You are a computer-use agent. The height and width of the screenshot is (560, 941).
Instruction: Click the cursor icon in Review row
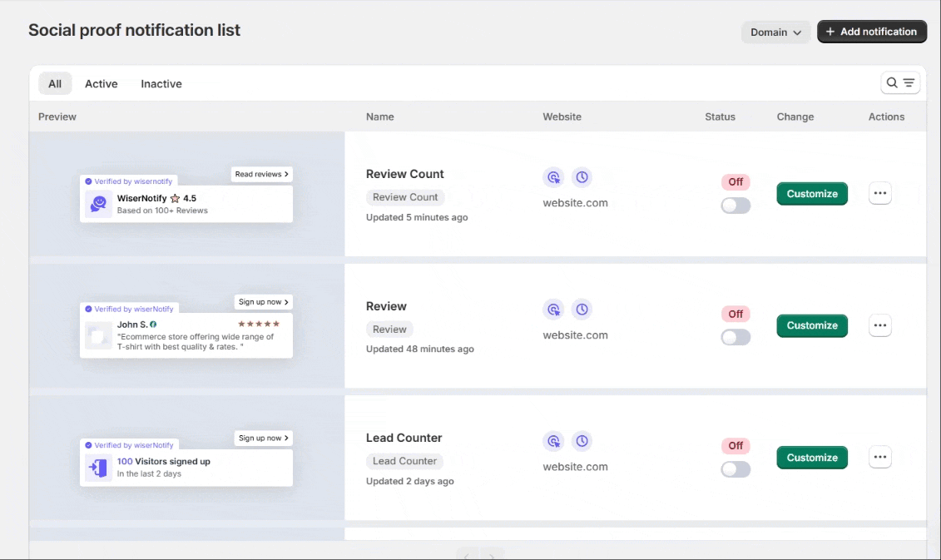tap(553, 310)
